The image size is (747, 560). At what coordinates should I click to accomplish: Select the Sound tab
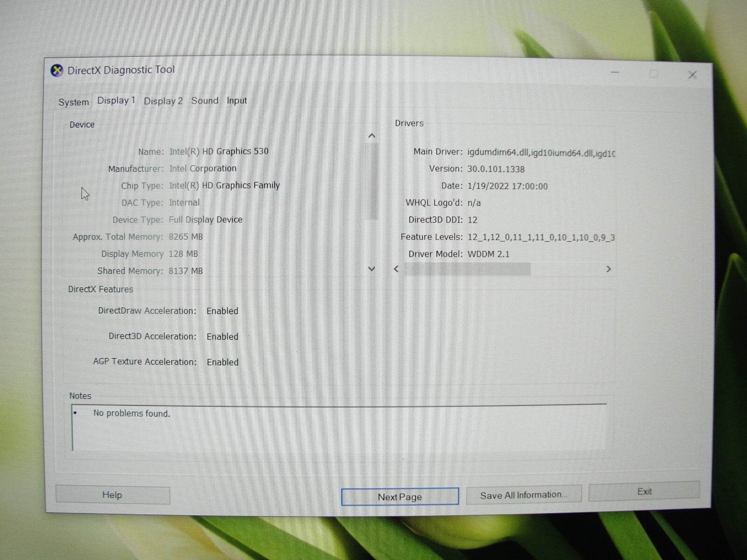204,100
